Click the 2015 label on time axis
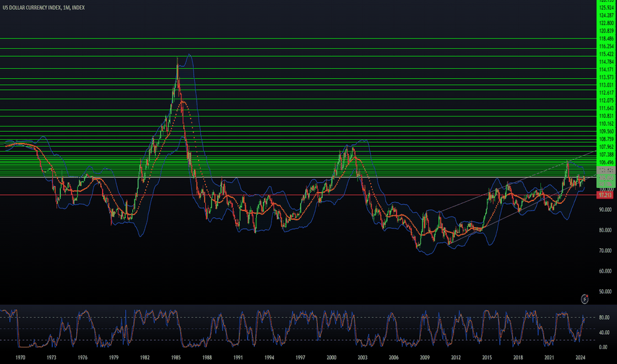 (x=487, y=357)
